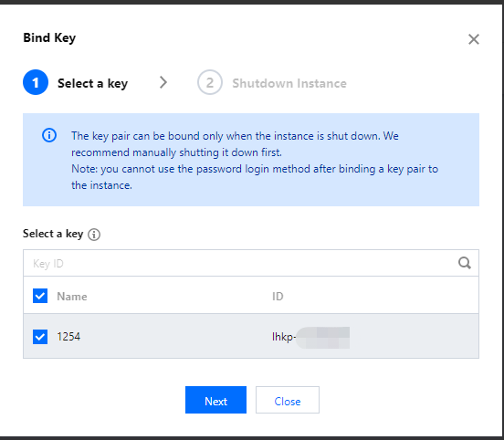The height and width of the screenshot is (440, 504).
Task: Click the info icon beside Select a key
Action: coord(94,235)
